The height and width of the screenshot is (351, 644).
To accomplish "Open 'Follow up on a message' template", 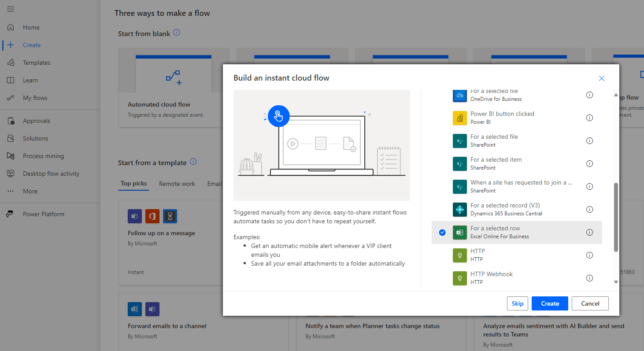I will pos(171,243).
